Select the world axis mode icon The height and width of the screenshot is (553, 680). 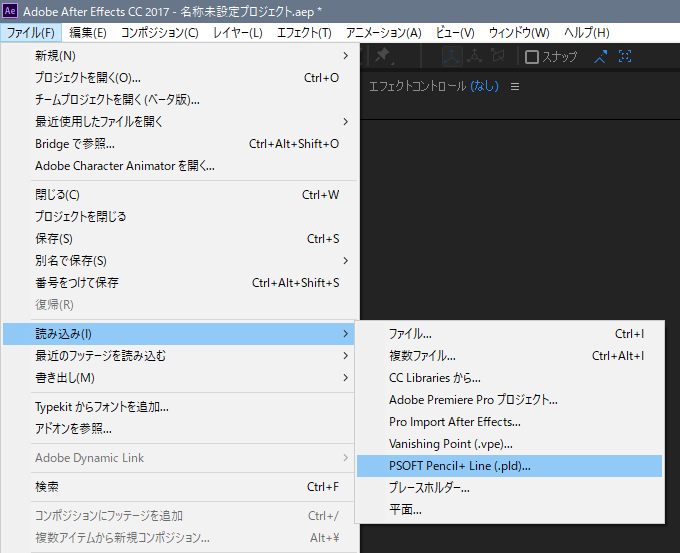(474, 56)
